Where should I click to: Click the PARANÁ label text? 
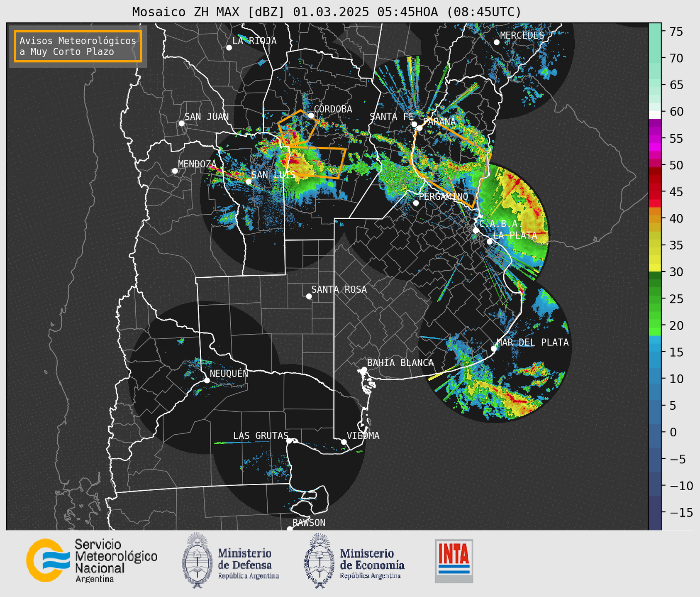(439, 122)
